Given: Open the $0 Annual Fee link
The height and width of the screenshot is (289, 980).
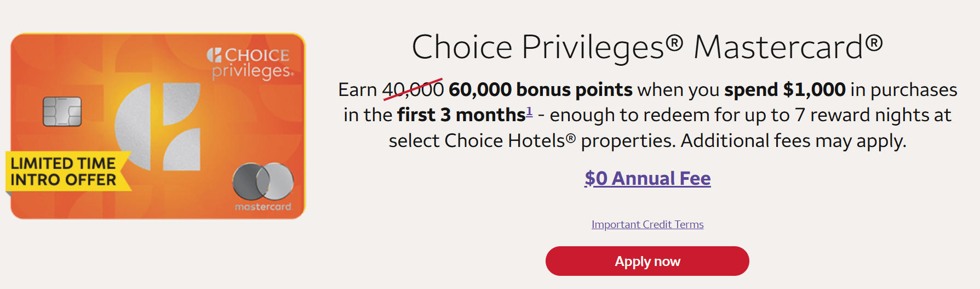Looking at the screenshot, I should pyautogui.click(x=647, y=179).
